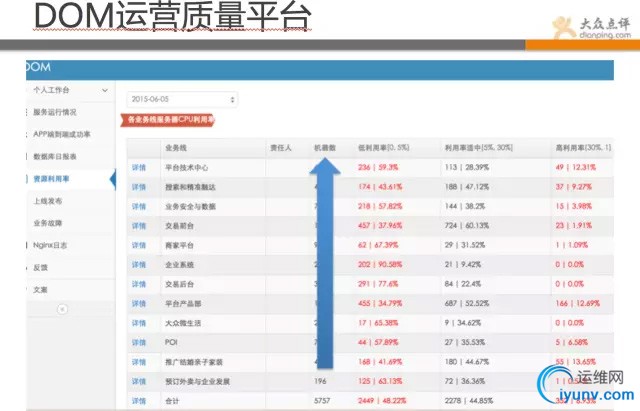Click the value 236 | 59.3%
Image resolution: width=640 pixels, height=411 pixels.
coord(378,167)
